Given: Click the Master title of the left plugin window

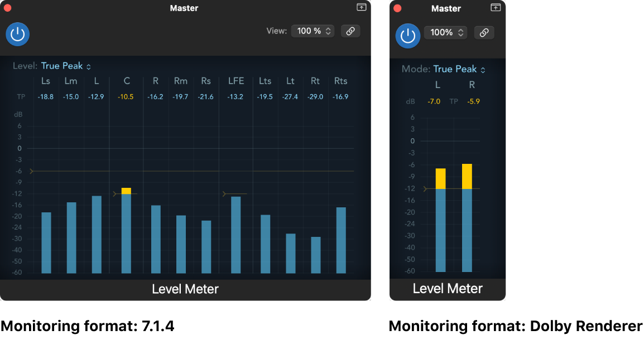Looking at the screenshot, I should tap(184, 8).
